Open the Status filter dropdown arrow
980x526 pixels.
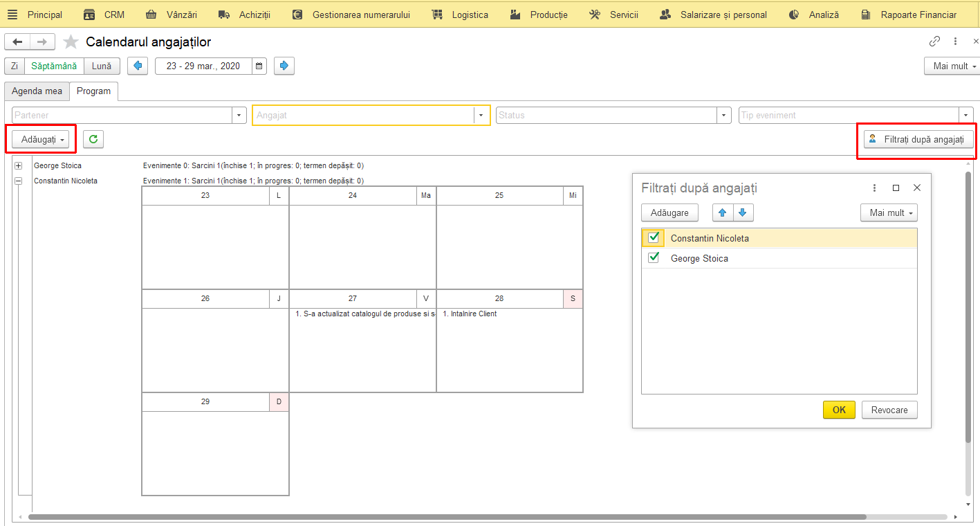pos(723,115)
